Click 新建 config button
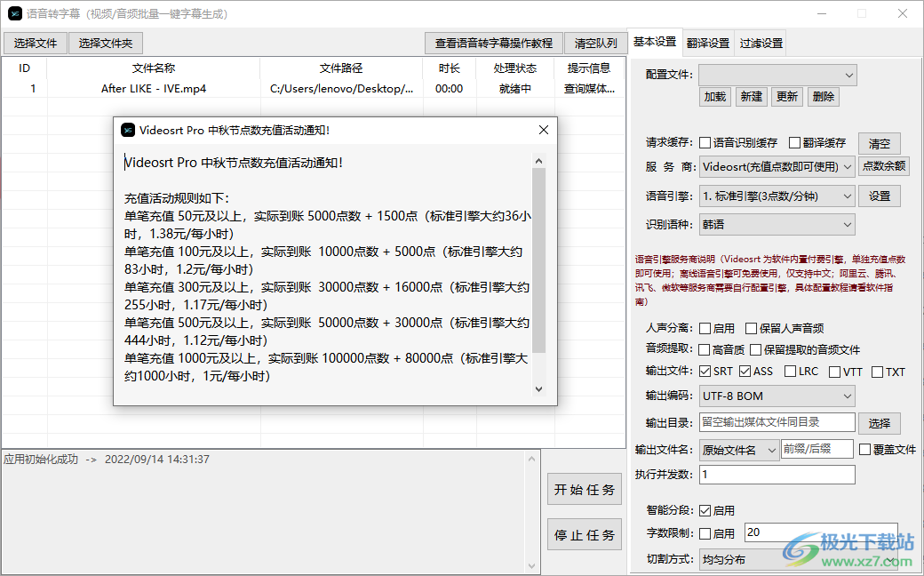The width and height of the screenshot is (924, 576). pyautogui.click(x=752, y=97)
